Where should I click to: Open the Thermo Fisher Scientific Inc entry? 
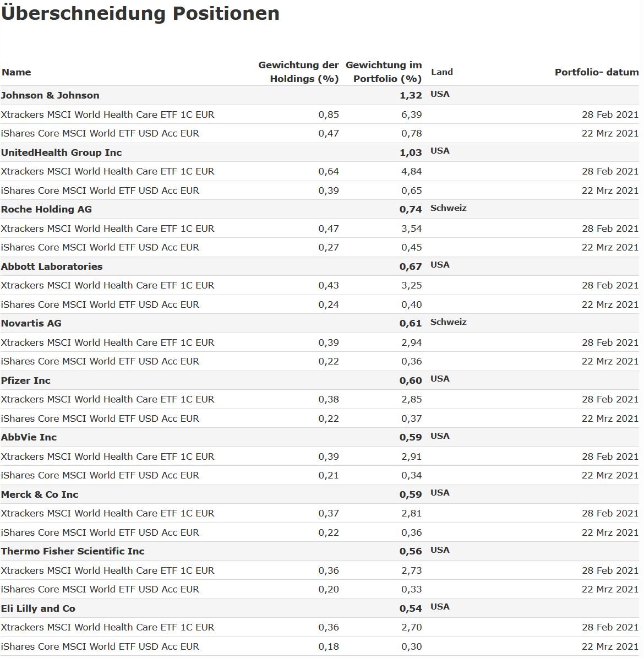pyautogui.click(x=73, y=551)
